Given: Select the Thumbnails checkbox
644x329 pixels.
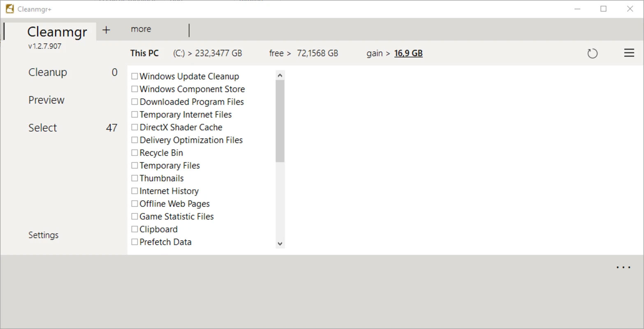Looking at the screenshot, I should (x=134, y=178).
